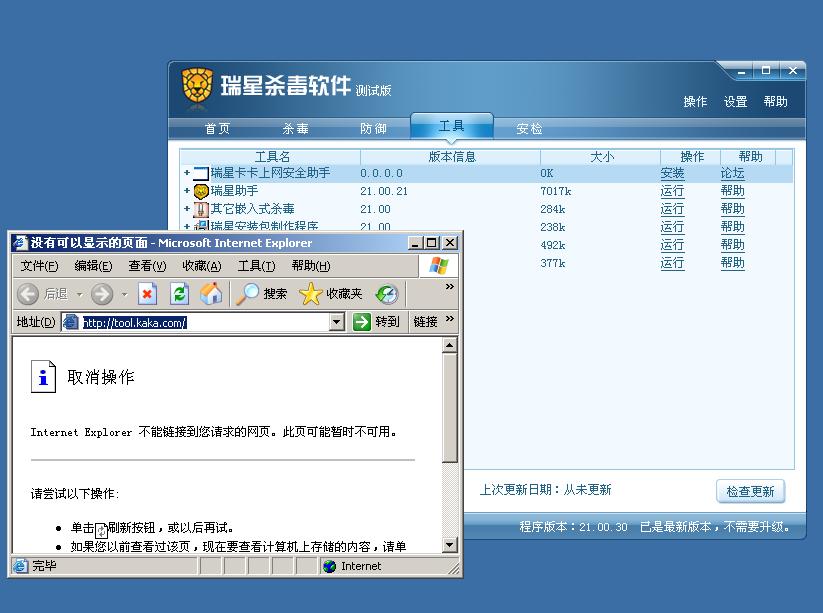The width and height of the screenshot is (823, 613).
Task: Click the IE scrollbar up arrow
Action: (449, 345)
